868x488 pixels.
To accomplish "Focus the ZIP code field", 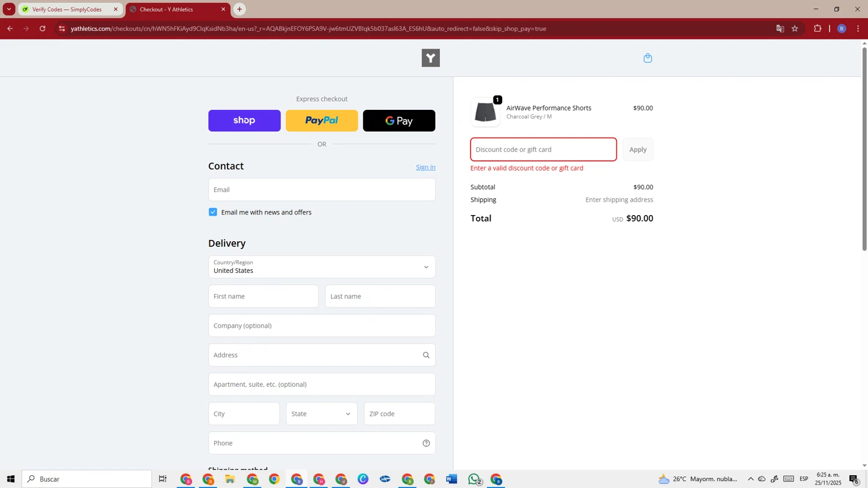I will point(399,413).
